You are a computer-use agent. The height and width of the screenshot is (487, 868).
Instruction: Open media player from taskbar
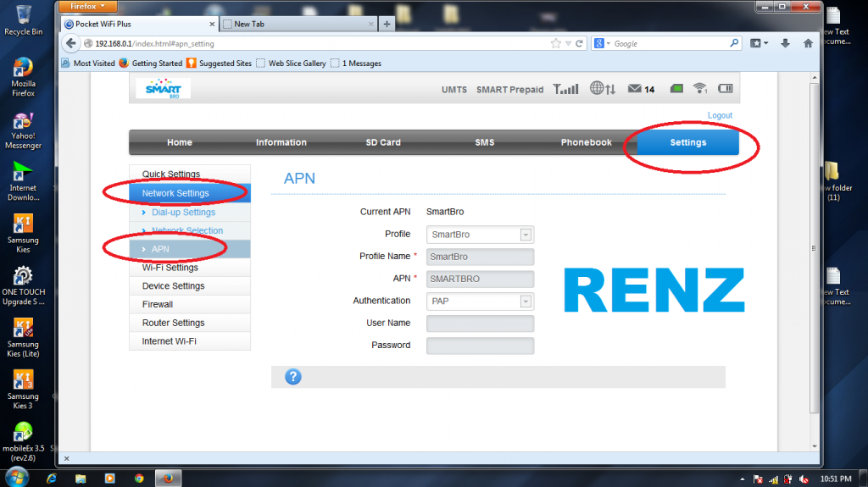tap(109, 479)
